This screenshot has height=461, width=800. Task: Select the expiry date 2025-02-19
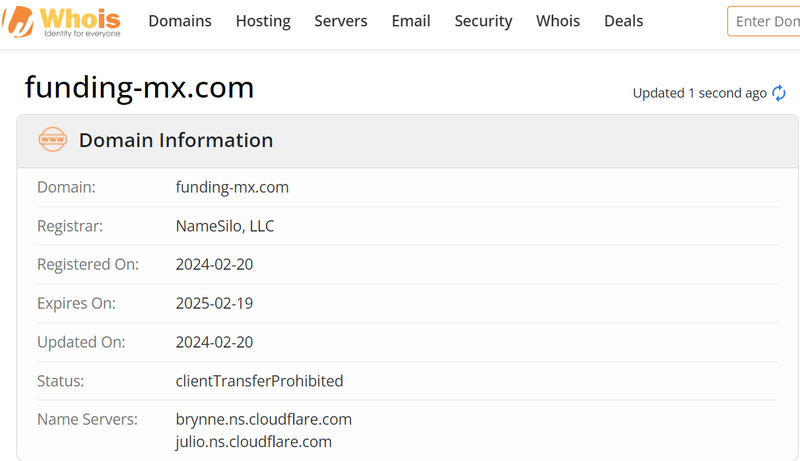214,303
